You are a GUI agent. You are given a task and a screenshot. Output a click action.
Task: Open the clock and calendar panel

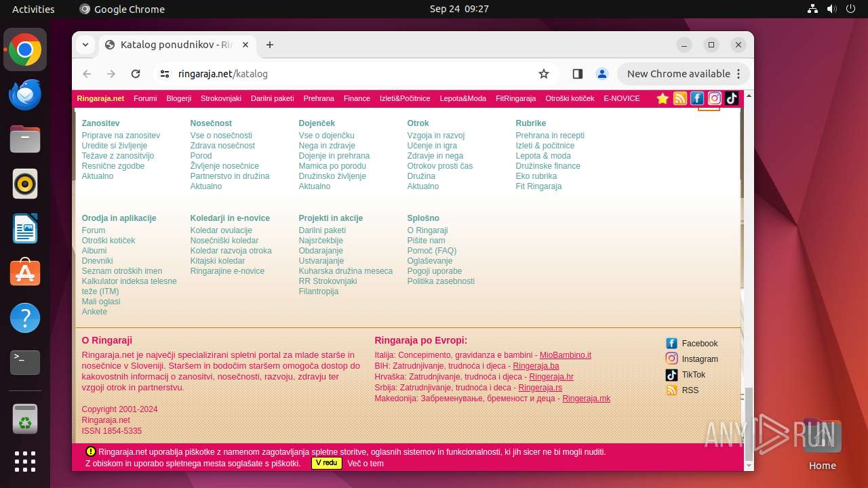tap(459, 9)
